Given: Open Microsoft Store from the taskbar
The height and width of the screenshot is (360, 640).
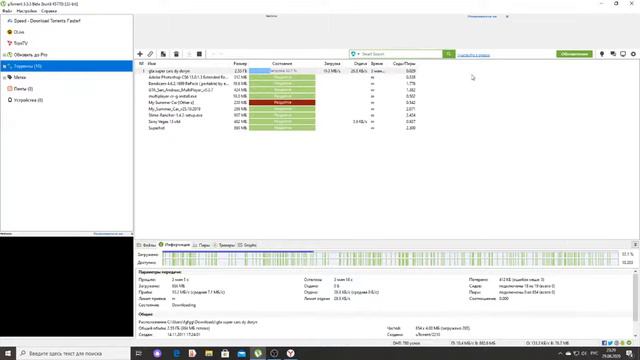Looking at the screenshot, I should (225, 353).
